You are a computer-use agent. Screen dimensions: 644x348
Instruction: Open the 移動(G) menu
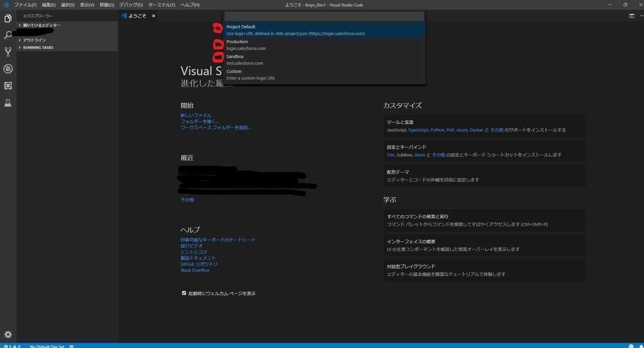coord(107,4)
